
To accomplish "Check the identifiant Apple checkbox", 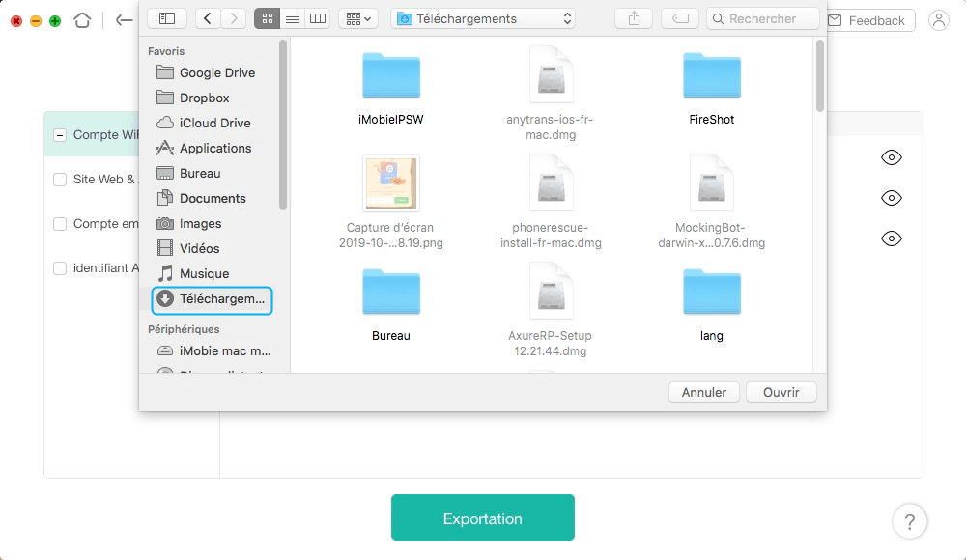I will point(60,268).
